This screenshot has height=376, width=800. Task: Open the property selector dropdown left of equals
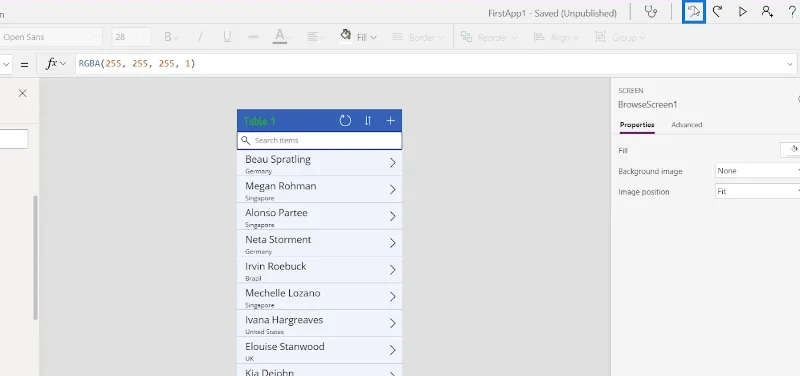(x=6, y=64)
